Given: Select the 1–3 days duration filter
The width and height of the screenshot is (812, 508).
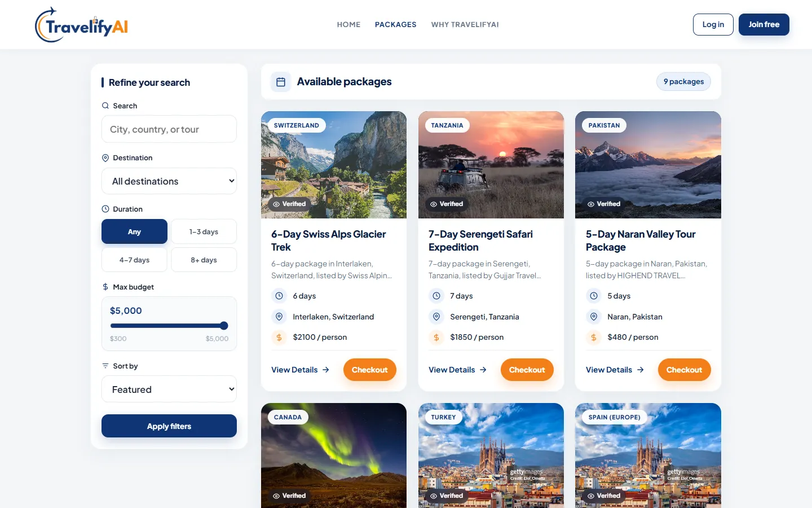Looking at the screenshot, I should [204, 231].
